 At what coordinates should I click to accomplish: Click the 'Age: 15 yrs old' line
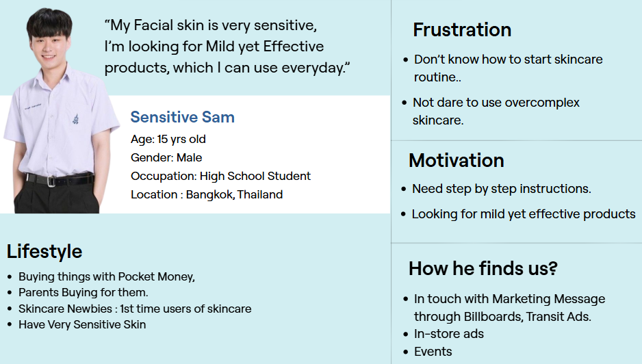(x=168, y=139)
